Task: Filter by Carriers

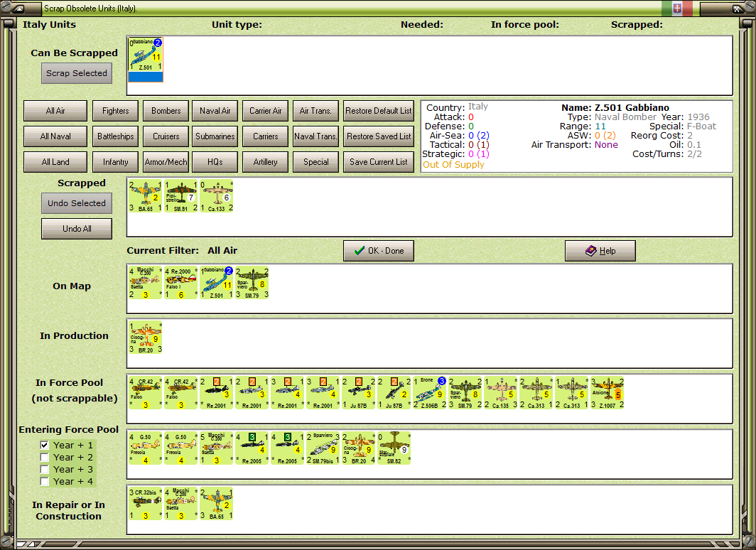Action: [x=265, y=136]
